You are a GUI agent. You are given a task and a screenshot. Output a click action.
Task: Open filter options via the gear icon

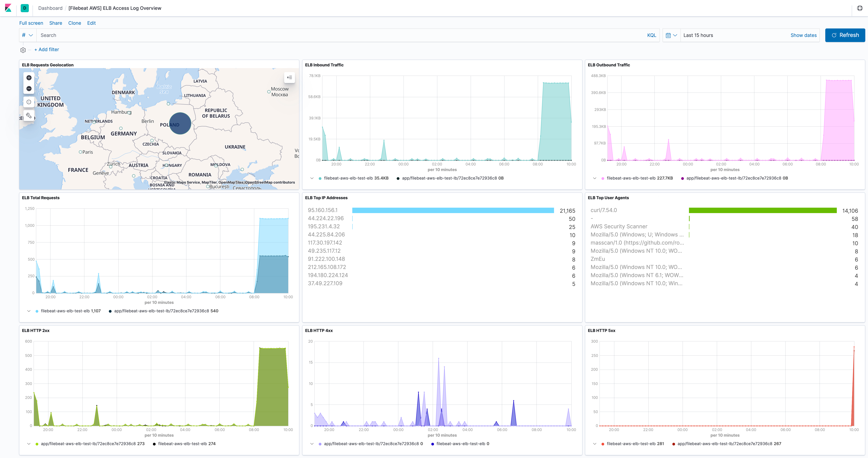click(x=23, y=49)
